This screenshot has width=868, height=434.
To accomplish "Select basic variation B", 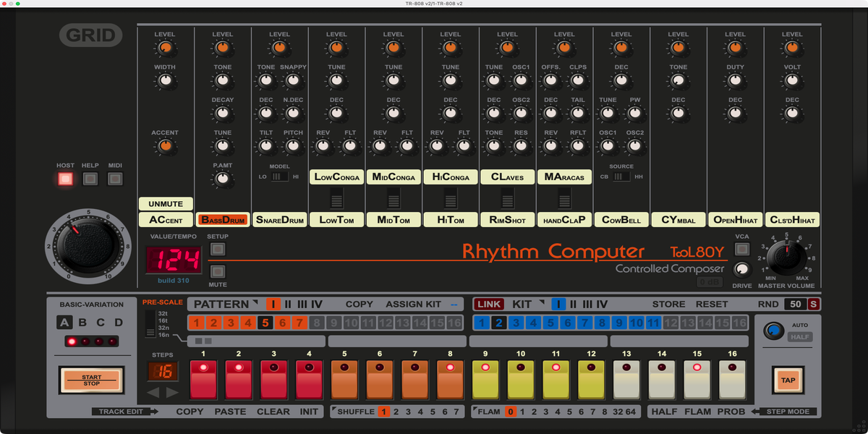I will (82, 323).
